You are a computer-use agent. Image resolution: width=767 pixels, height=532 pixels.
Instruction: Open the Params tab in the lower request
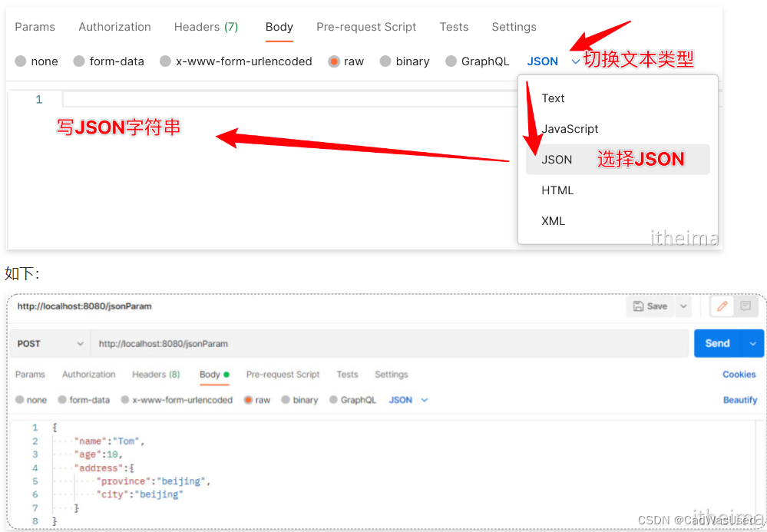[x=30, y=374]
